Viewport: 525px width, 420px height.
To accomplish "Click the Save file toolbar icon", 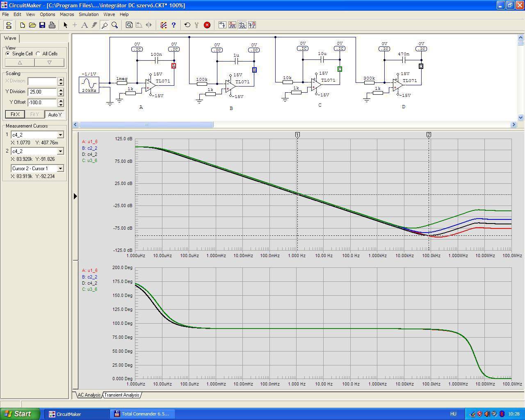I will 42,25.
